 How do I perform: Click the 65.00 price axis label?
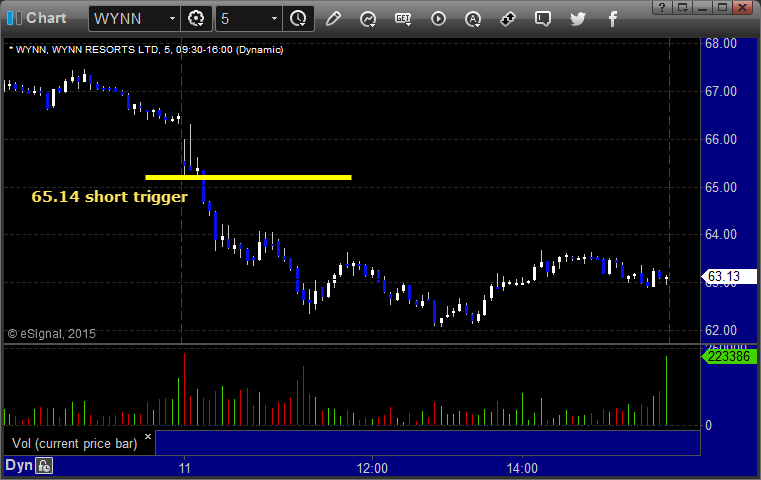721,187
